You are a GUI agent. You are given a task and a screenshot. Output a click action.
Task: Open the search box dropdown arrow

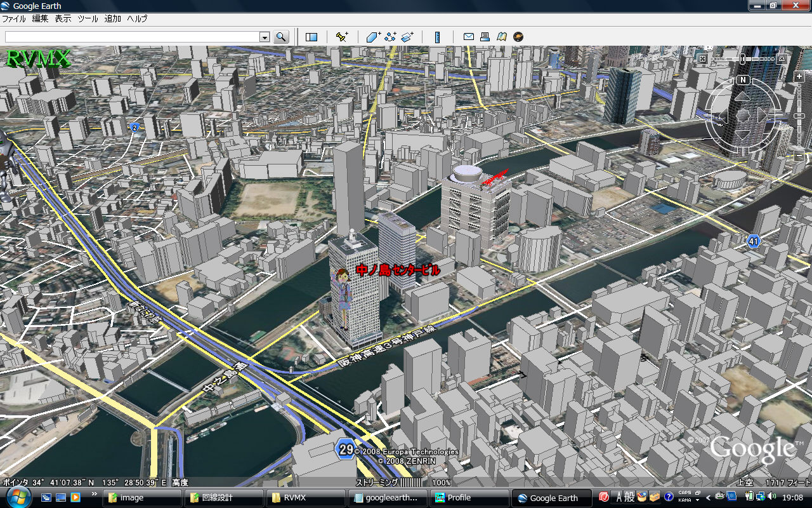[265, 37]
